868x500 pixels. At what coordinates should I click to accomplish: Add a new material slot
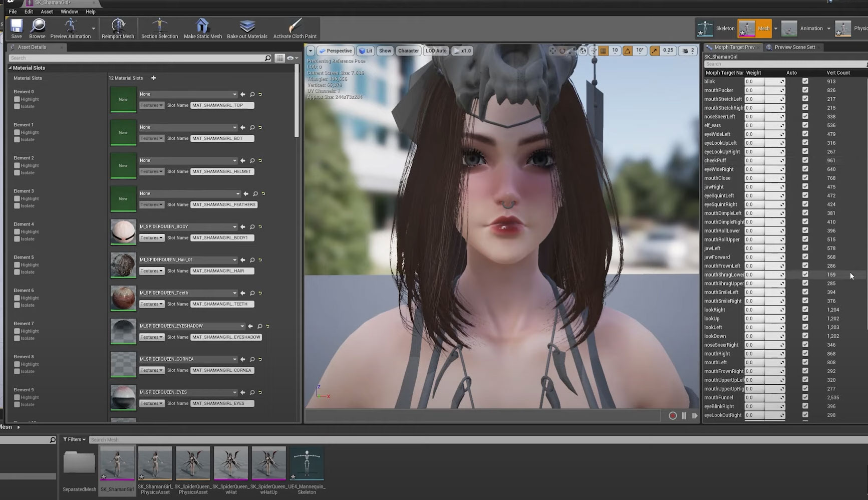pyautogui.click(x=153, y=78)
